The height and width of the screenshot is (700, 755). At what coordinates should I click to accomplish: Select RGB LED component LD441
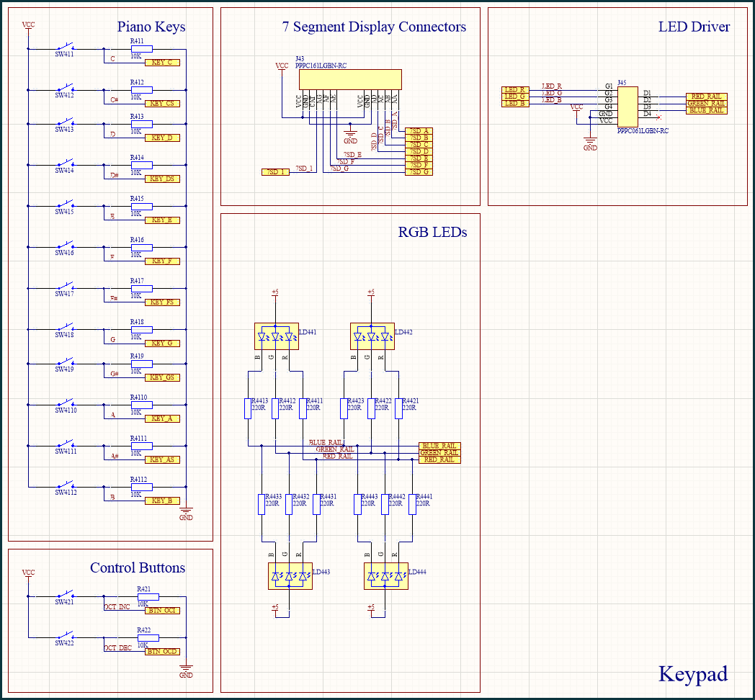click(x=277, y=336)
